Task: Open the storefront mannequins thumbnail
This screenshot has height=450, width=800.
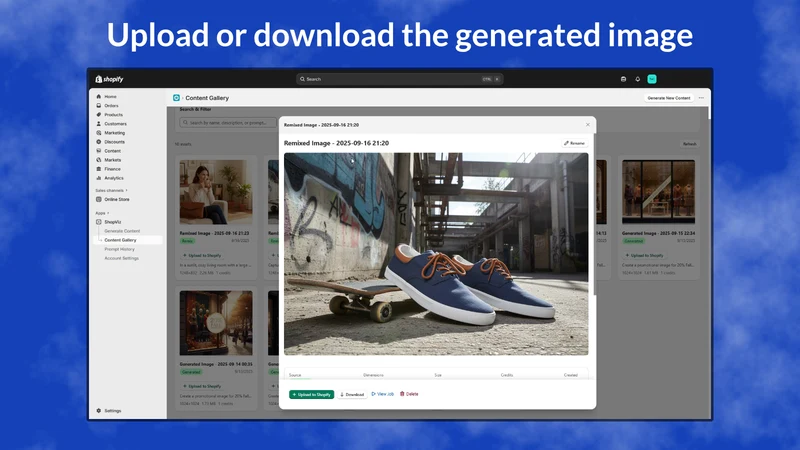Action: pos(658,192)
